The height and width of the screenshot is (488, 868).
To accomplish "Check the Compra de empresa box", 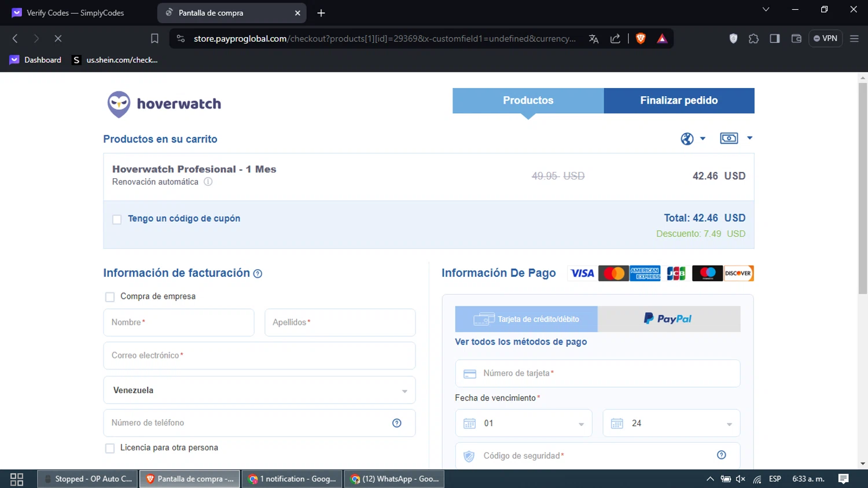I will point(110,297).
